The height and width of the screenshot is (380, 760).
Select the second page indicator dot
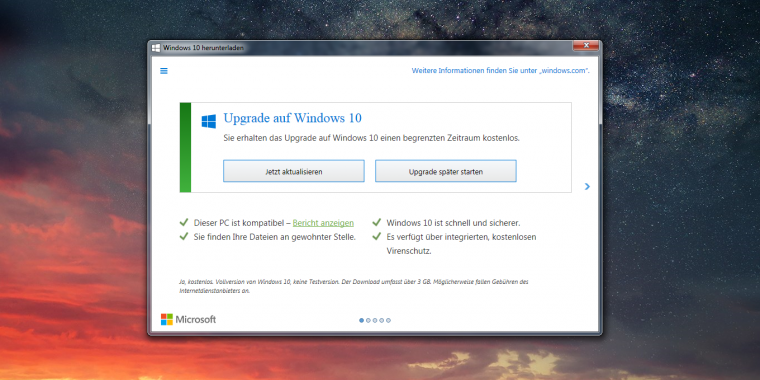368,320
